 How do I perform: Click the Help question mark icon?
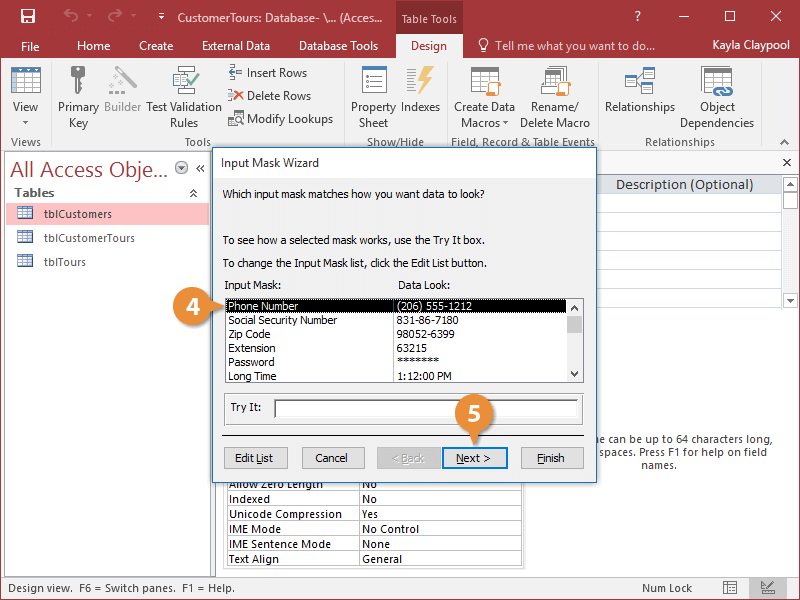click(637, 16)
